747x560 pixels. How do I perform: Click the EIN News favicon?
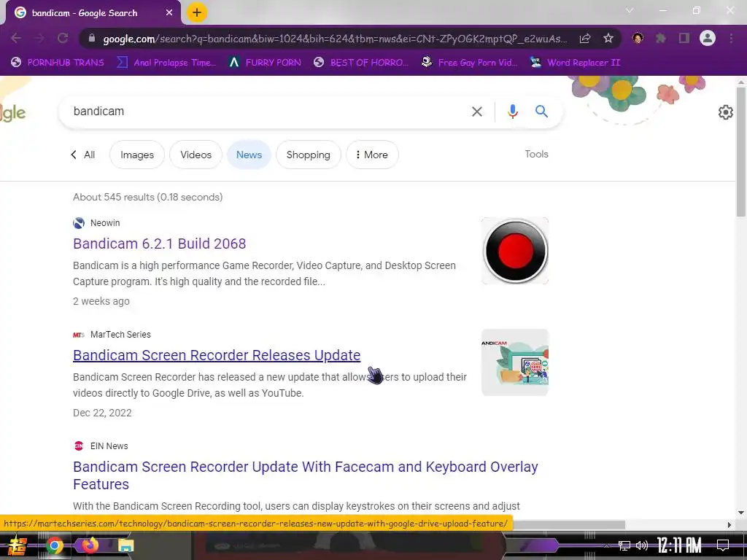pyautogui.click(x=79, y=446)
